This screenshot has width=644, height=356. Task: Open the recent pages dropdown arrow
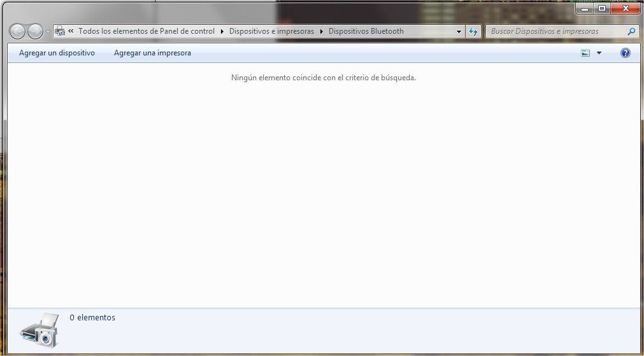48,31
